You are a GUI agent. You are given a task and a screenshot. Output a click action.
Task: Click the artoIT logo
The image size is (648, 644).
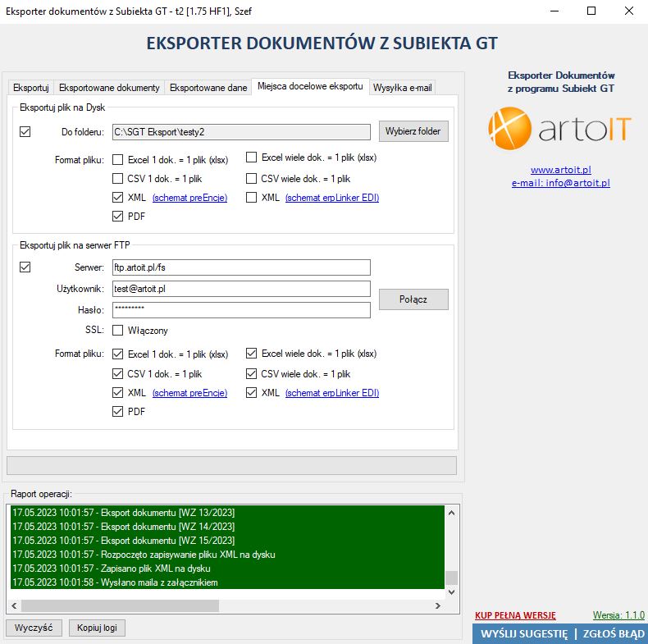coord(560,128)
